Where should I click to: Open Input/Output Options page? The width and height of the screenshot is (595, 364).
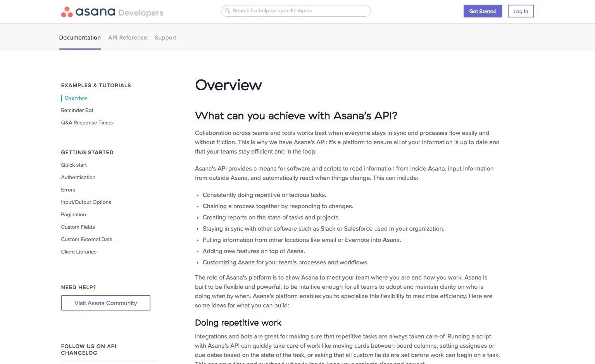click(x=86, y=202)
